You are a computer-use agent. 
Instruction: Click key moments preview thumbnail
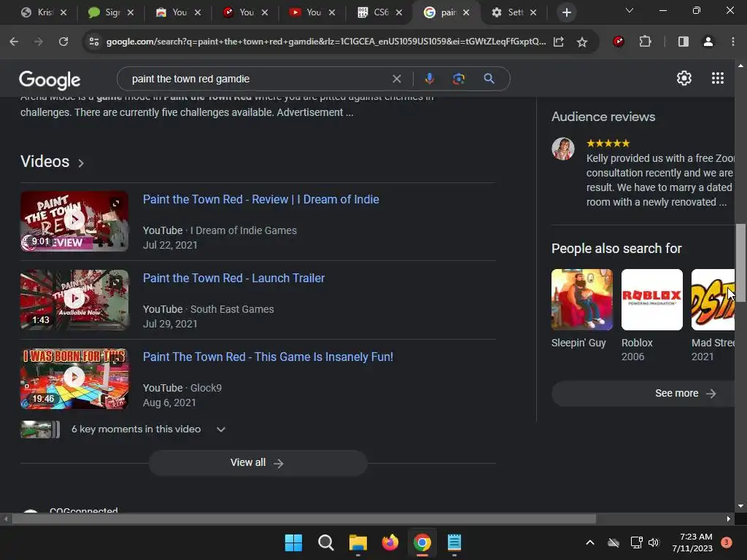pyautogui.click(x=40, y=429)
